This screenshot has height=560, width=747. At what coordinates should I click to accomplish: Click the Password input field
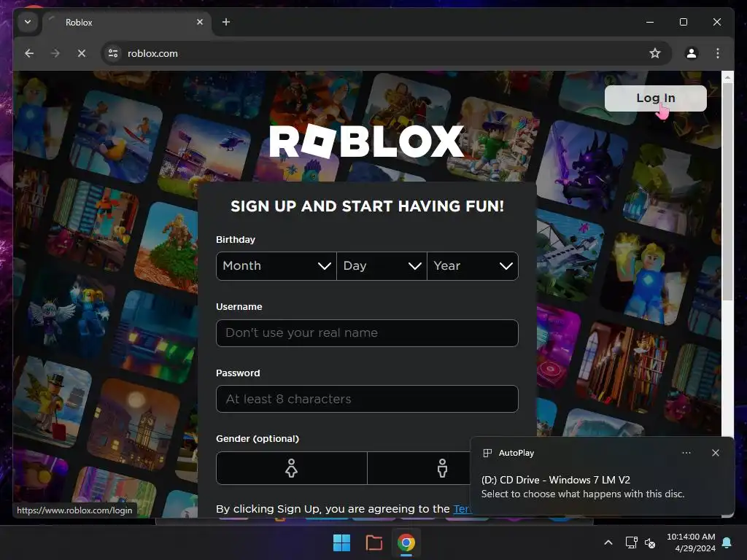point(367,399)
